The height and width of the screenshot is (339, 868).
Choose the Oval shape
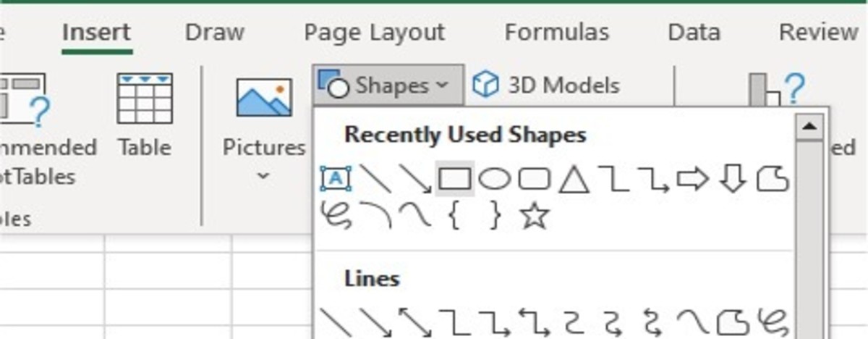(495, 178)
